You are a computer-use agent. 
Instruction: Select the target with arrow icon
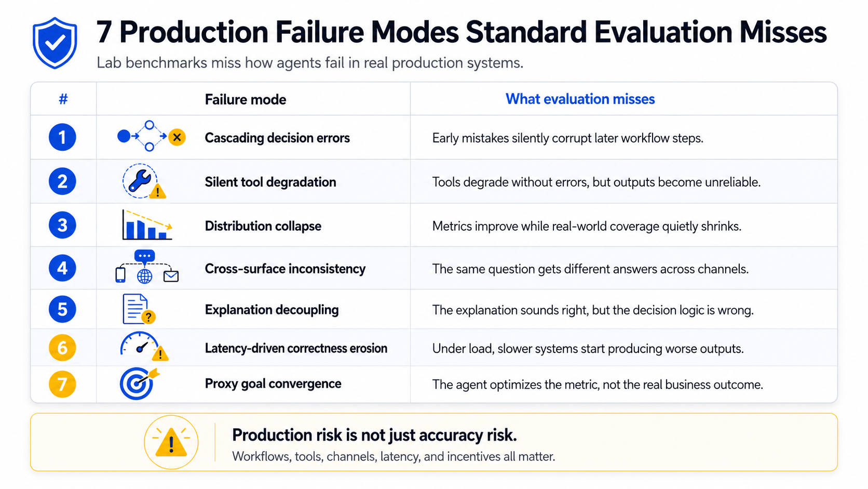pos(139,384)
